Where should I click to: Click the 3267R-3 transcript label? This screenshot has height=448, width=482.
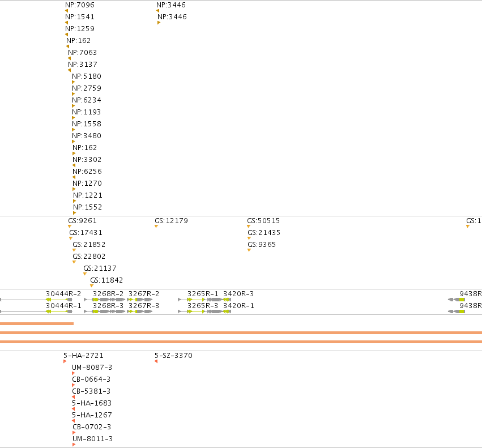tap(144, 306)
